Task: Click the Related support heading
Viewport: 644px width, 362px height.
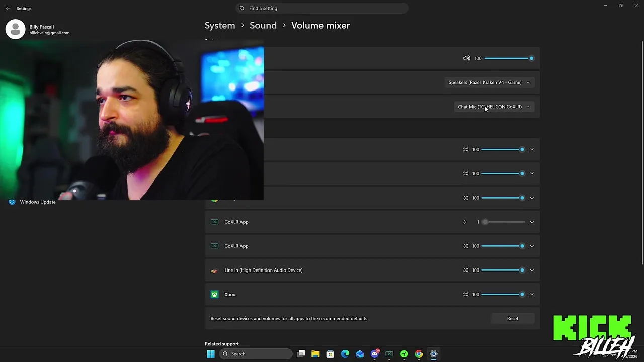Action: (222, 344)
